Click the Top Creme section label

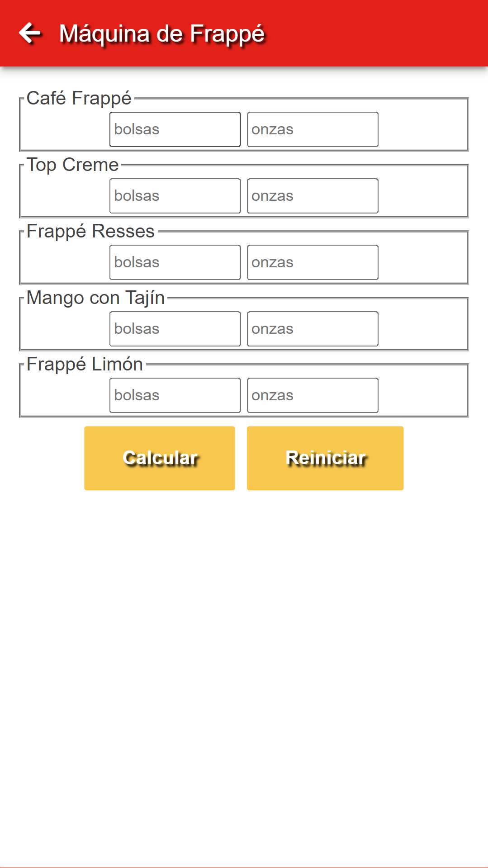tap(72, 165)
